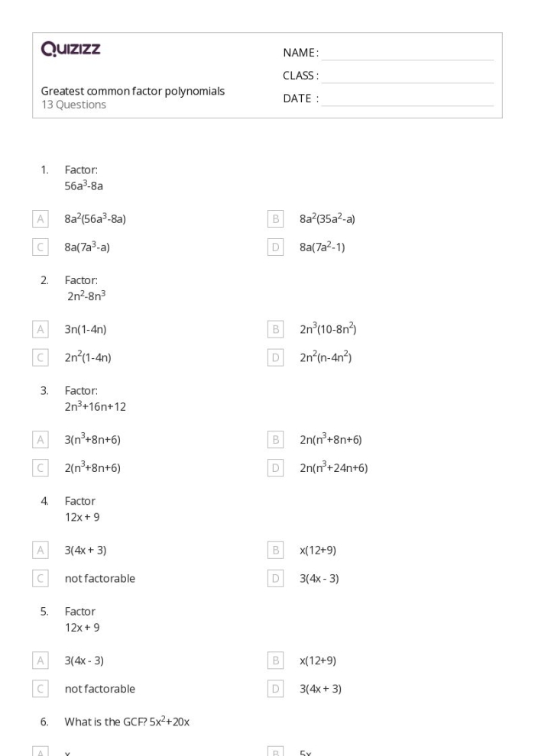Click the NAME input line
The height and width of the screenshot is (756, 535).
coord(407,53)
